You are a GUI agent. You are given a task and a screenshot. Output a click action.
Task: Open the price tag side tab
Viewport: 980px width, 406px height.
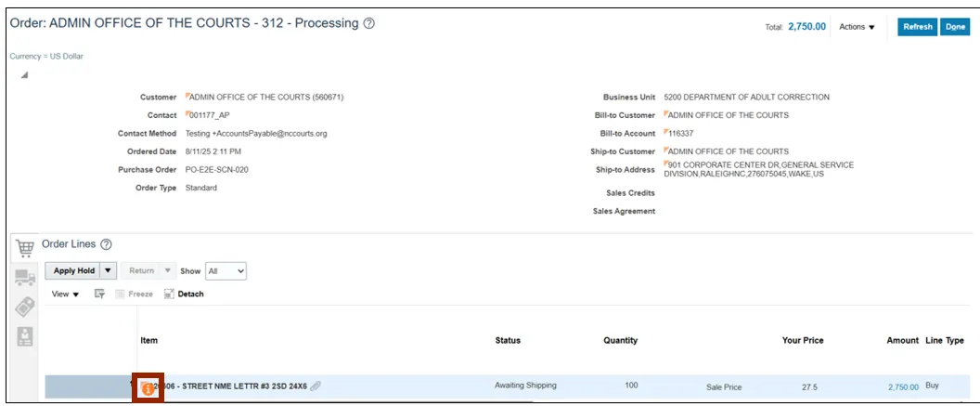coord(24,307)
